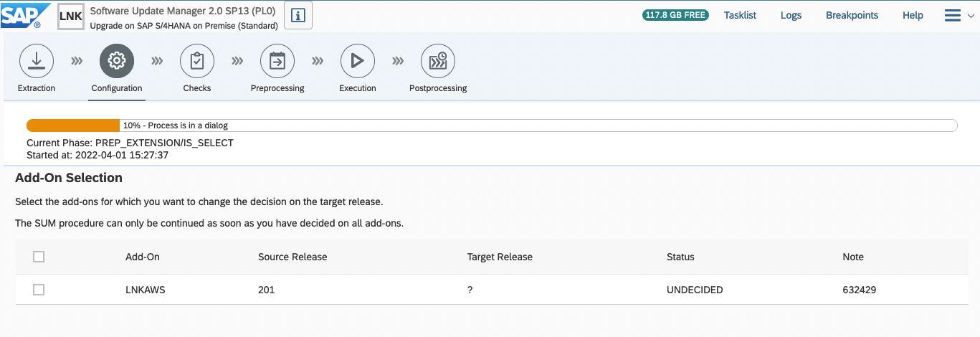Open the hamburger menu icon
The height and width of the screenshot is (337, 980).
pyautogui.click(x=953, y=15)
